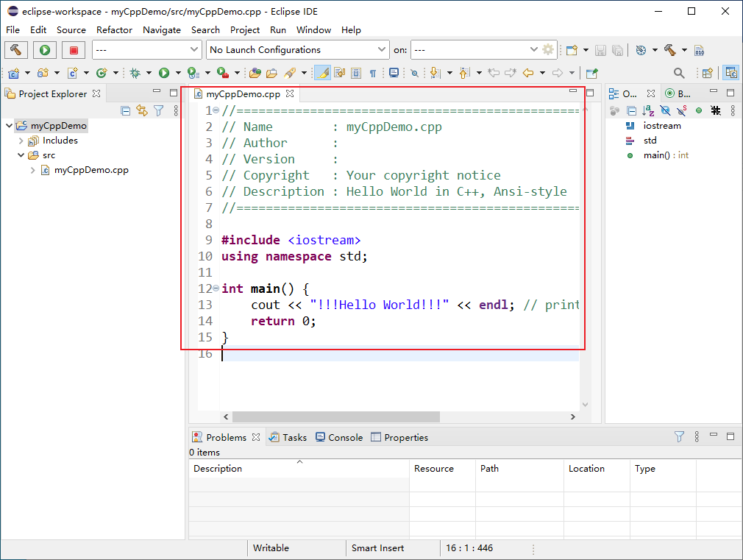Toggle Link with Editor in Project Explorer
Viewport: 743px width, 560px height.
point(142,111)
